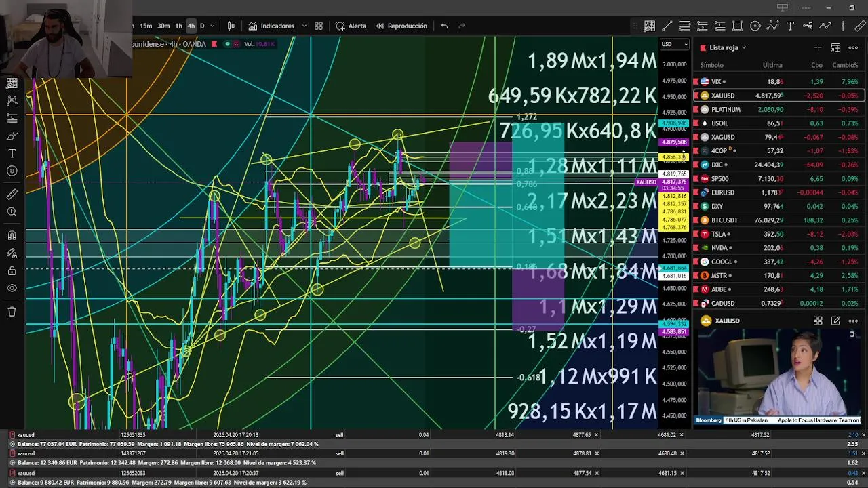Image resolution: width=868 pixels, height=488 pixels.
Task: Pick the text tool in favorites bar
Action: pyautogui.click(x=791, y=26)
